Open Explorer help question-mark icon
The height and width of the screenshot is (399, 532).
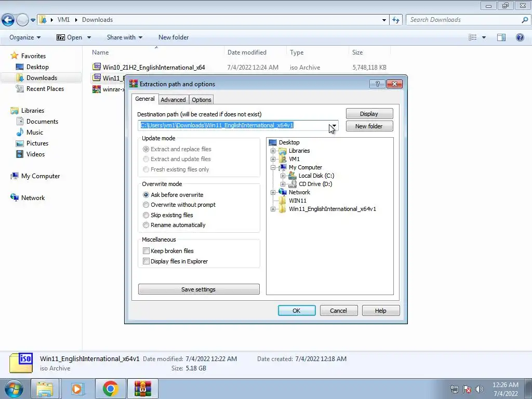click(x=520, y=37)
